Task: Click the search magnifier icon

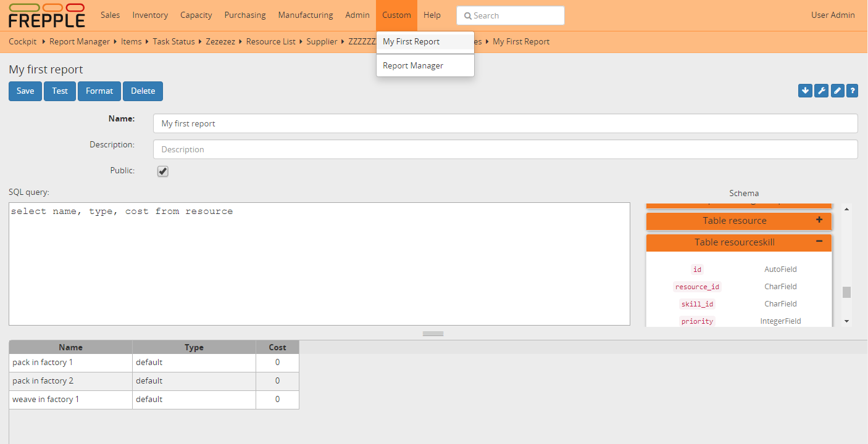Action: coord(467,15)
